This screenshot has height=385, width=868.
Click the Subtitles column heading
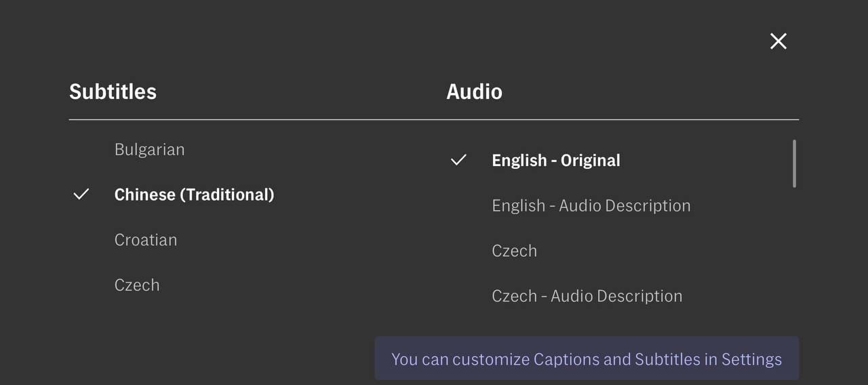(x=113, y=92)
